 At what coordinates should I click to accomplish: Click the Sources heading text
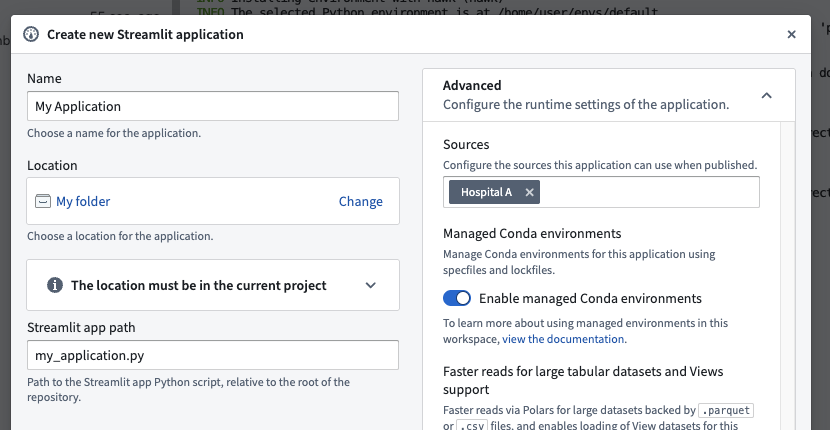click(x=466, y=145)
